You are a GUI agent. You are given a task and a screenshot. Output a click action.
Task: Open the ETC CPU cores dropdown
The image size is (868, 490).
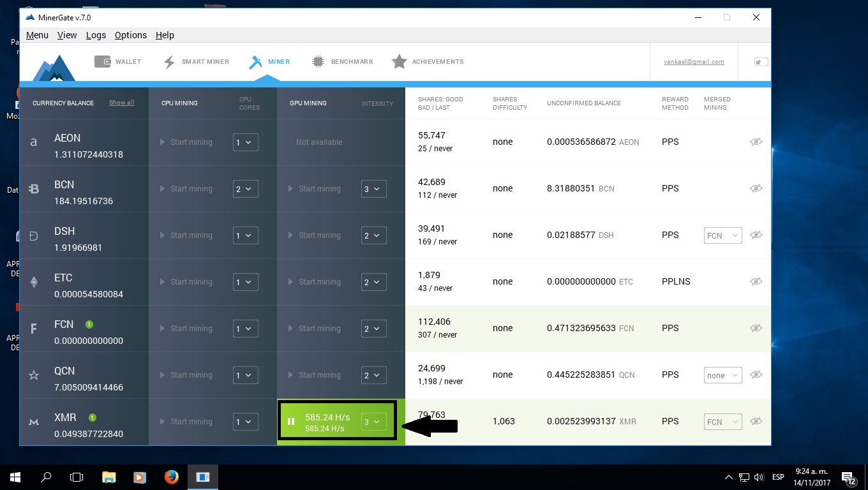pos(246,282)
